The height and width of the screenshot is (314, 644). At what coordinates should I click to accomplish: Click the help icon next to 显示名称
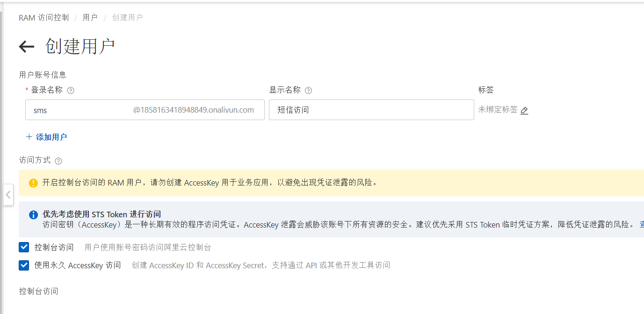[308, 91]
